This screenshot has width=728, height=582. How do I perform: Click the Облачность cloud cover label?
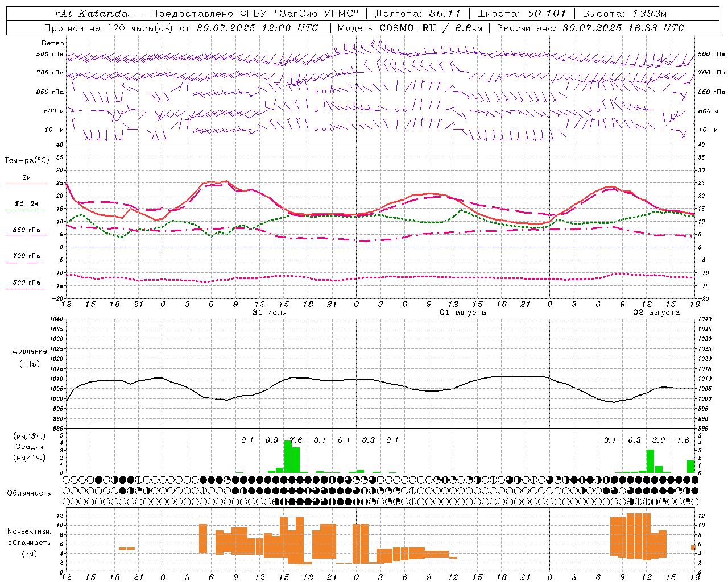tap(29, 493)
